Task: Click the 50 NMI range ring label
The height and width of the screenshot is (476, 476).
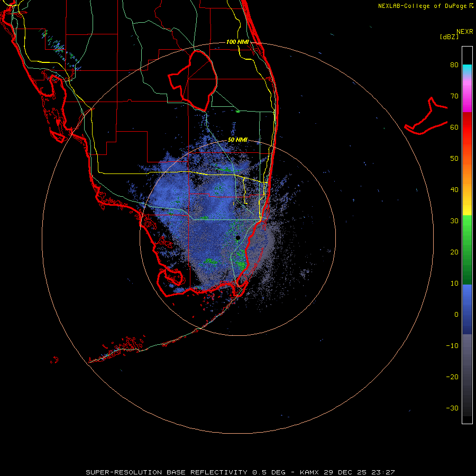Action: [x=237, y=140]
